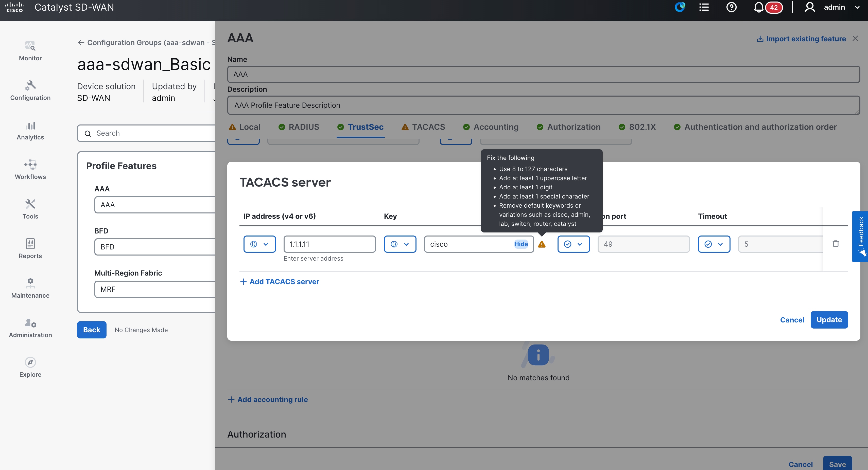Open the Key scope dropdown
The width and height of the screenshot is (868, 470).
[400, 244]
